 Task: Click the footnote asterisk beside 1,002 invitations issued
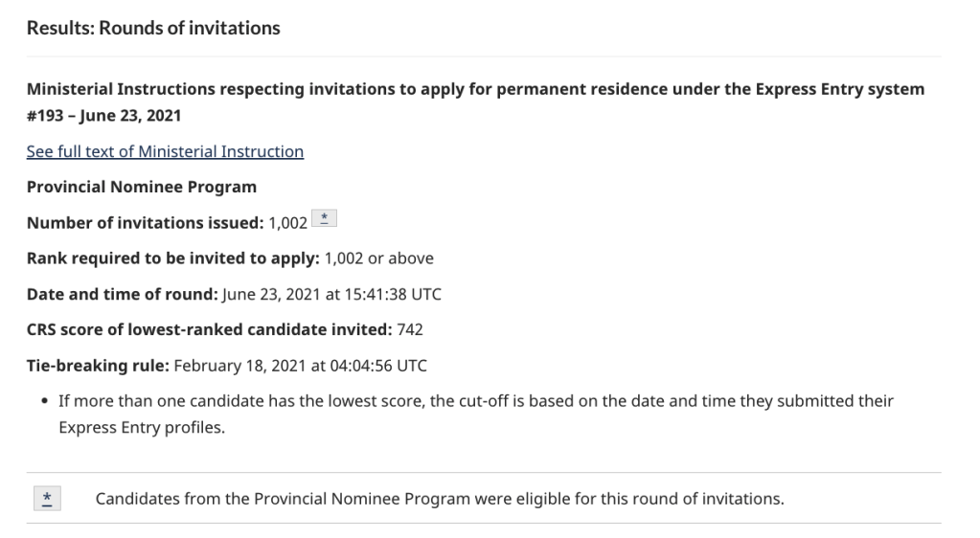click(x=326, y=222)
